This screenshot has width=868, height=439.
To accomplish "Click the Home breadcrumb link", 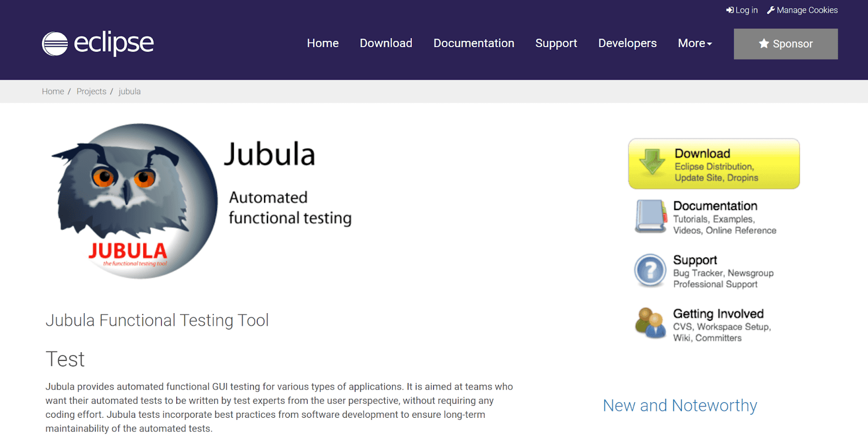I will click(53, 92).
